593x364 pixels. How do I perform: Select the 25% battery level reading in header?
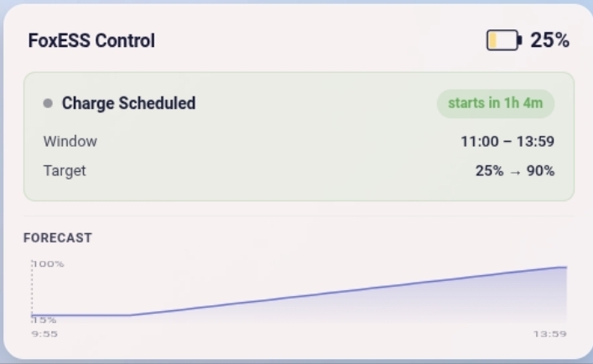pos(550,40)
